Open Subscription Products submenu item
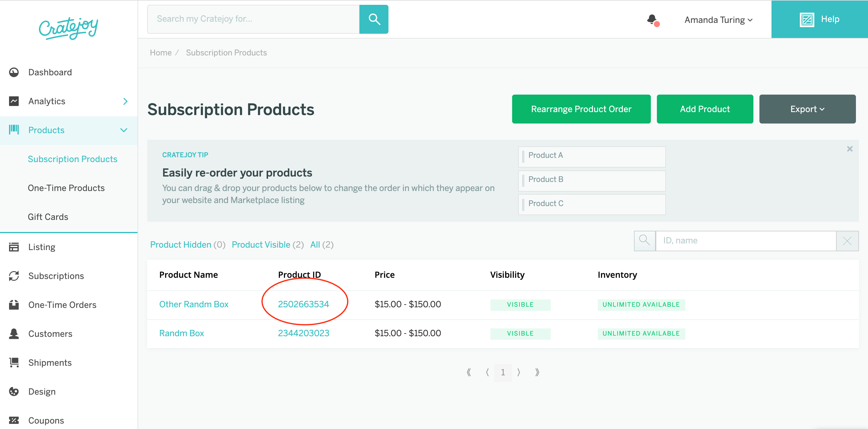 tap(72, 159)
